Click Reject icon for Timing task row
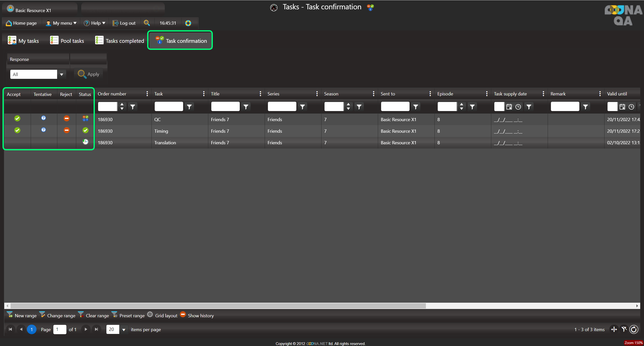 (x=66, y=130)
